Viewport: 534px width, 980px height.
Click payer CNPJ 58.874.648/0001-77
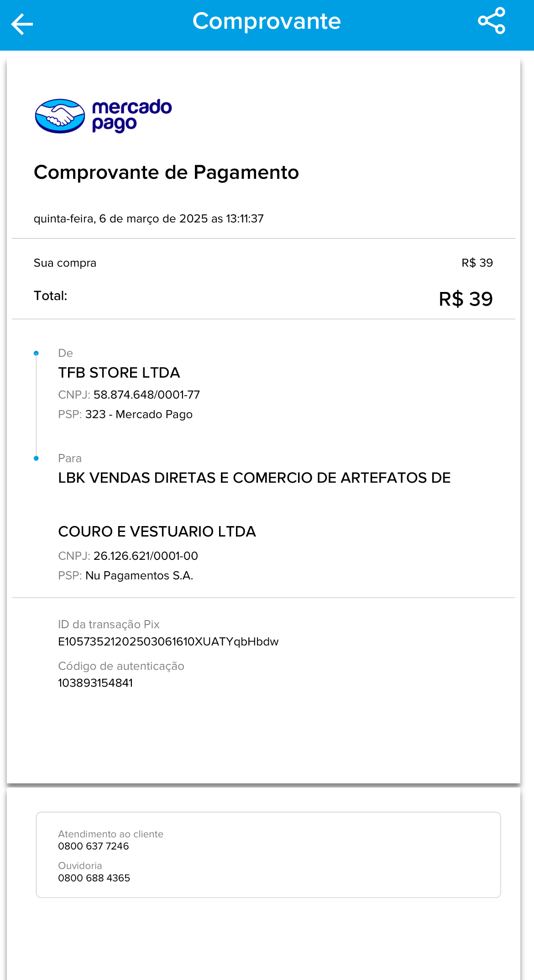click(x=146, y=395)
